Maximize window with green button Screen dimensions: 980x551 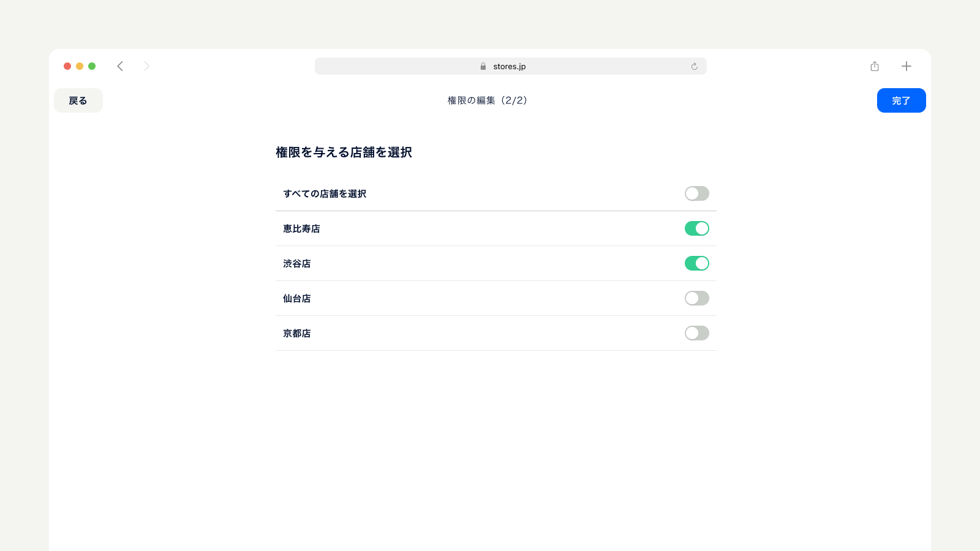[92, 66]
